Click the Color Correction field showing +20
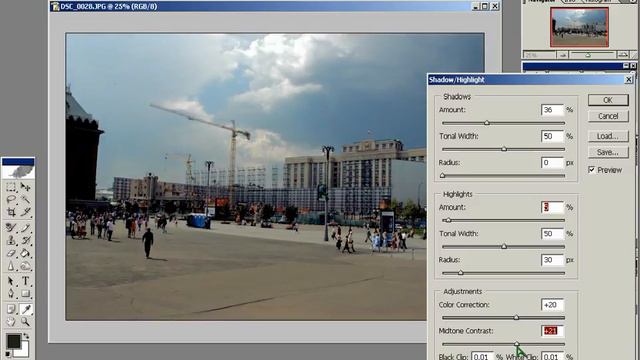The height and width of the screenshot is (360, 640). 552,304
